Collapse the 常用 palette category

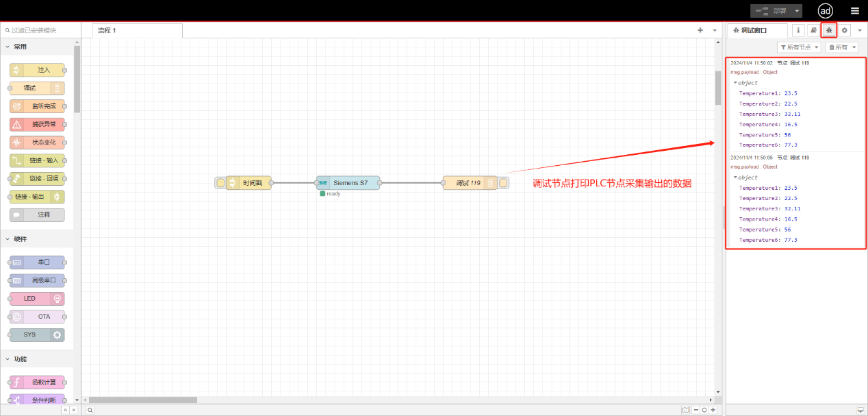pos(8,47)
